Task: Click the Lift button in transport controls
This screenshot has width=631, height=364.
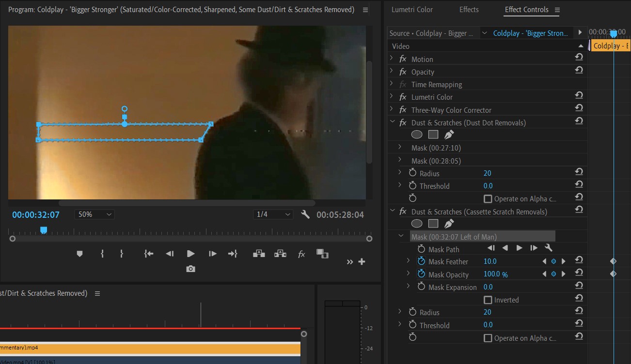Action: click(x=259, y=253)
